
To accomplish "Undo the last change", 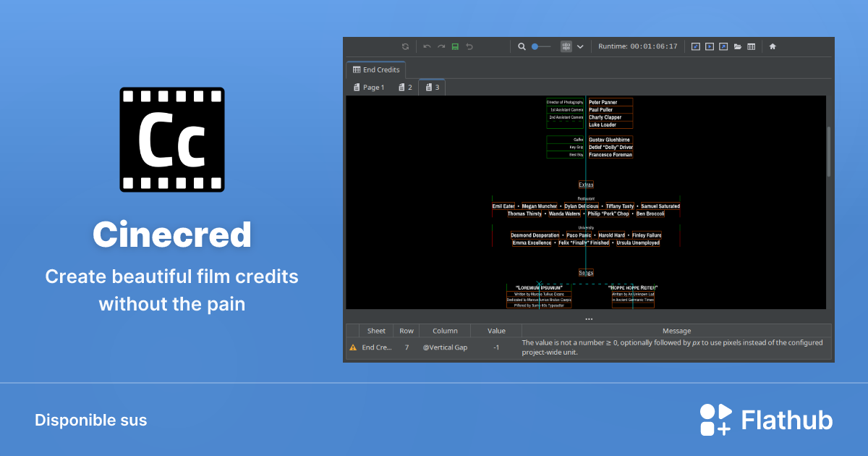I will pyautogui.click(x=426, y=46).
